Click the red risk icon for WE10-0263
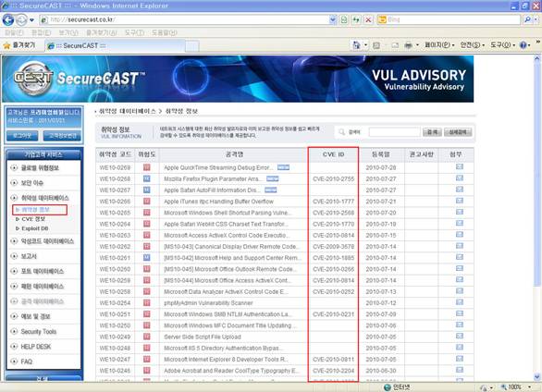 pos(147,235)
